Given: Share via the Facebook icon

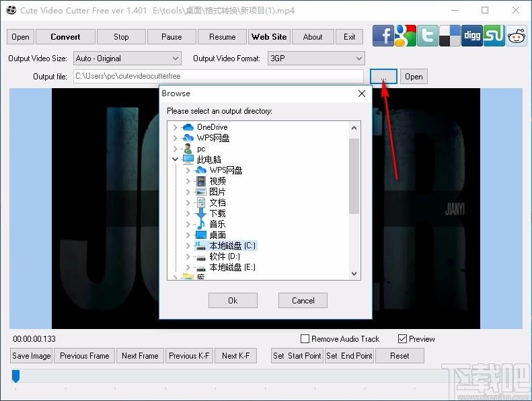Looking at the screenshot, I should (x=383, y=36).
